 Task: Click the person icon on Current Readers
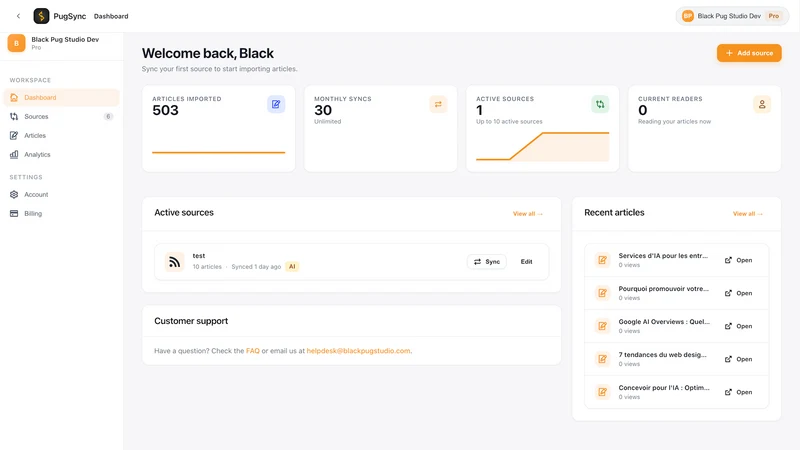tap(762, 104)
